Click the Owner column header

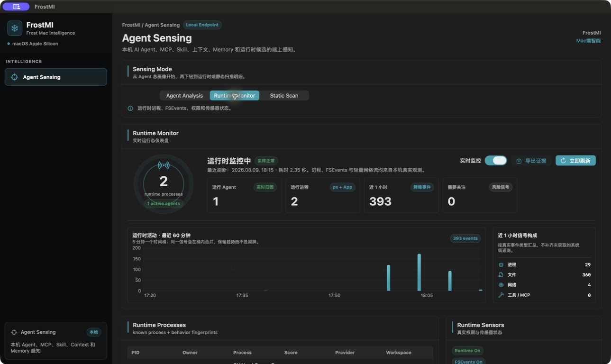[190, 353]
